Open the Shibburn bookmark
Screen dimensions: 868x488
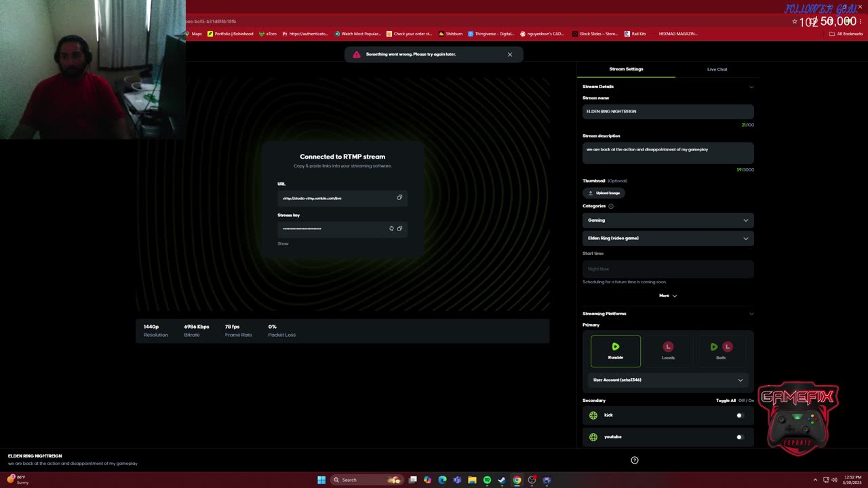click(451, 34)
